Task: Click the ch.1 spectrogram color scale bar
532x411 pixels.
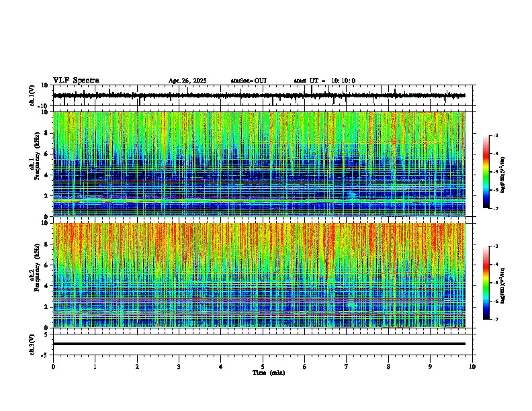Action: [486, 171]
